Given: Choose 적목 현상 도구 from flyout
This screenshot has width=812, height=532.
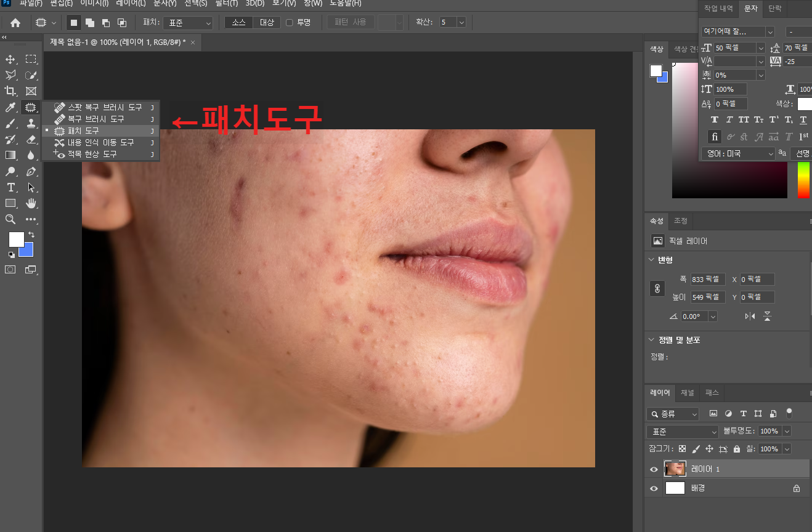Looking at the screenshot, I should (101, 154).
